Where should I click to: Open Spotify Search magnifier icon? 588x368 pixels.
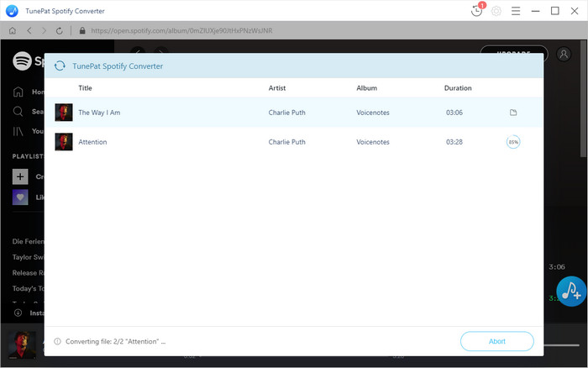point(18,111)
